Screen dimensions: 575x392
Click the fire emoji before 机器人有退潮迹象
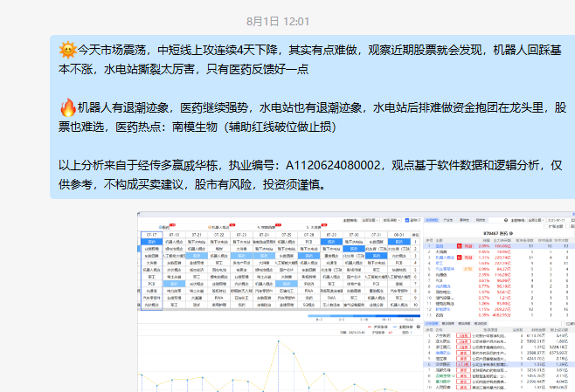pyautogui.click(x=68, y=107)
